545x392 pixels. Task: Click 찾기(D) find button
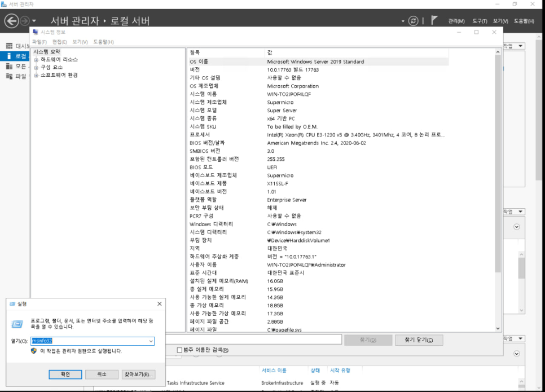point(368,340)
